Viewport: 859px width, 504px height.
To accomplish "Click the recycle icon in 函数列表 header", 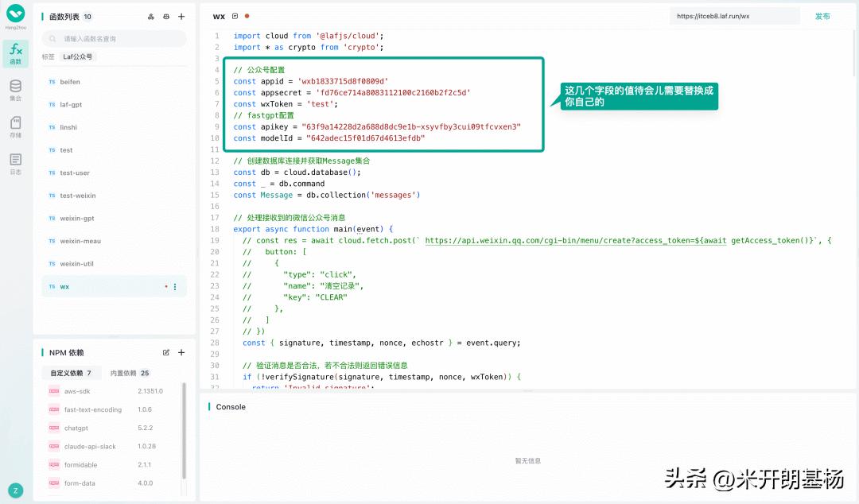I will coord(151,16).
